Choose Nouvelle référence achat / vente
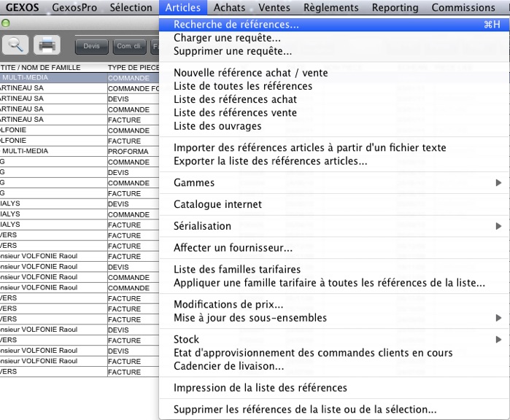 pyautogui.click(x=334, y=72)
